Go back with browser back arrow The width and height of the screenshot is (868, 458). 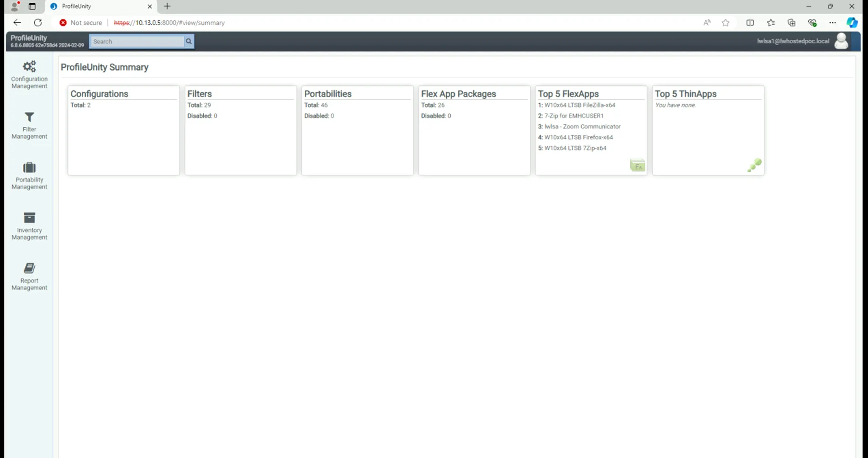[17, 22]
